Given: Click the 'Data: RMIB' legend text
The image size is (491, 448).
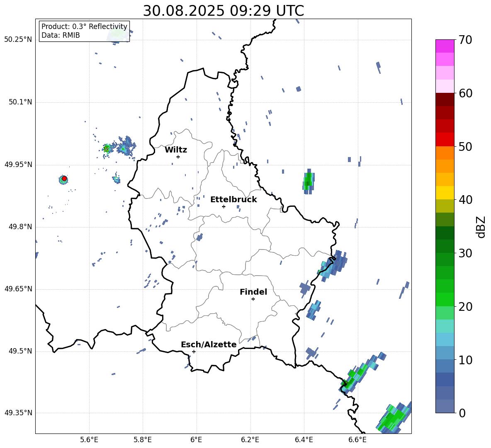Looking at the screenshot, I should coord(61,35).
